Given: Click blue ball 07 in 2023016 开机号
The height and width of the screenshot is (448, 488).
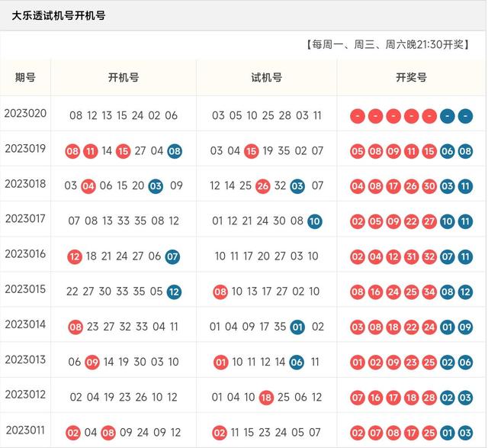Looking at the screenshot, I should [x=172, y=256].
